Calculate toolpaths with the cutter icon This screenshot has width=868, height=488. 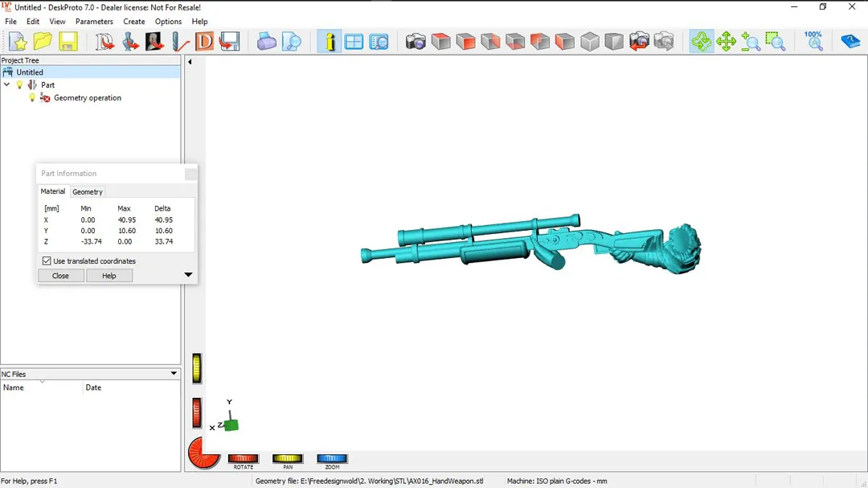click(180, 42)
